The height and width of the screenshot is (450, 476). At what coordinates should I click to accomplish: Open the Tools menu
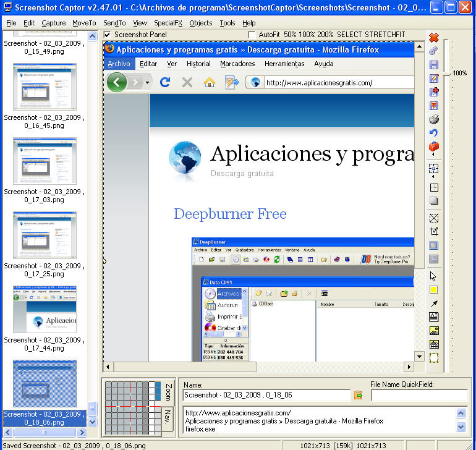(x=227, y=23)
